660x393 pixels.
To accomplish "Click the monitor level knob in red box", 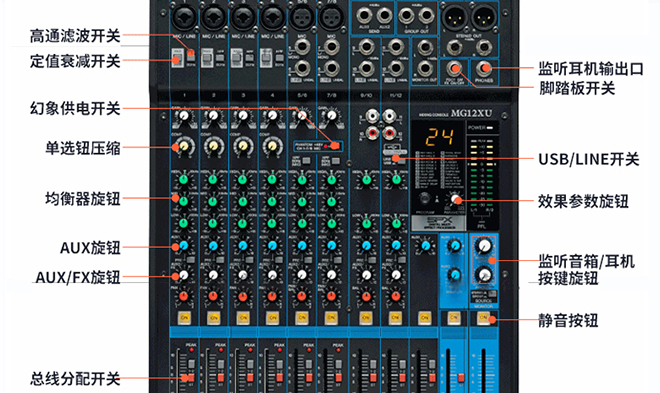I will 484,246.
